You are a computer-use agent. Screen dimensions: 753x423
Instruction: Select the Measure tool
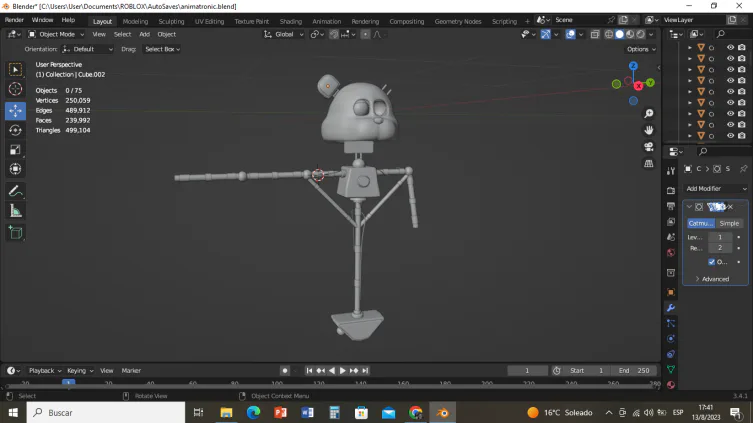click(15, 211)
